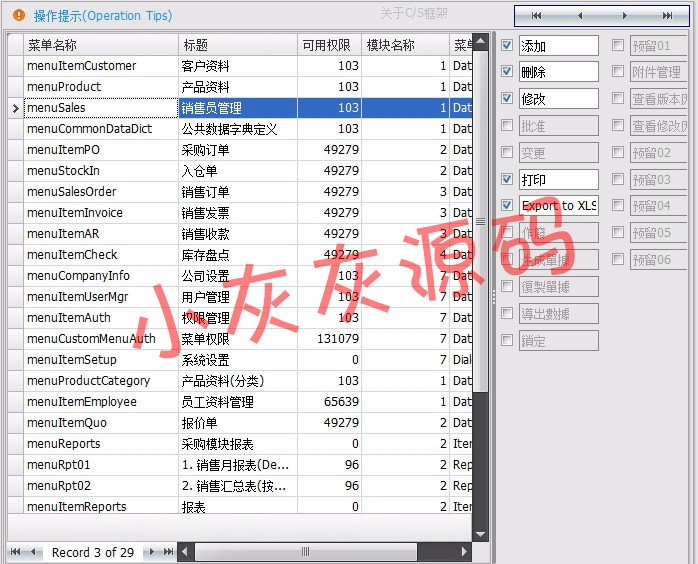The image size is (698, 564).
Task: Click the 关于C/S框架 text
Action: tap(414, 13)
